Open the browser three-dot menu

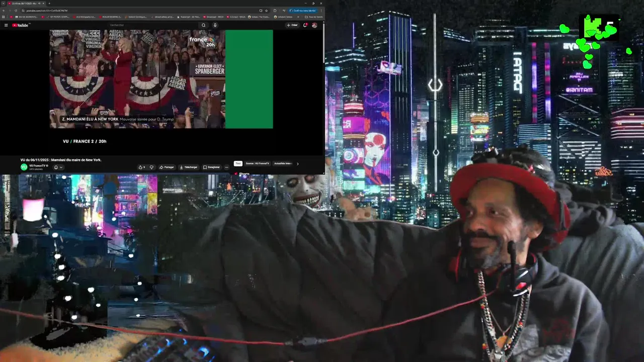pos(321,11)
